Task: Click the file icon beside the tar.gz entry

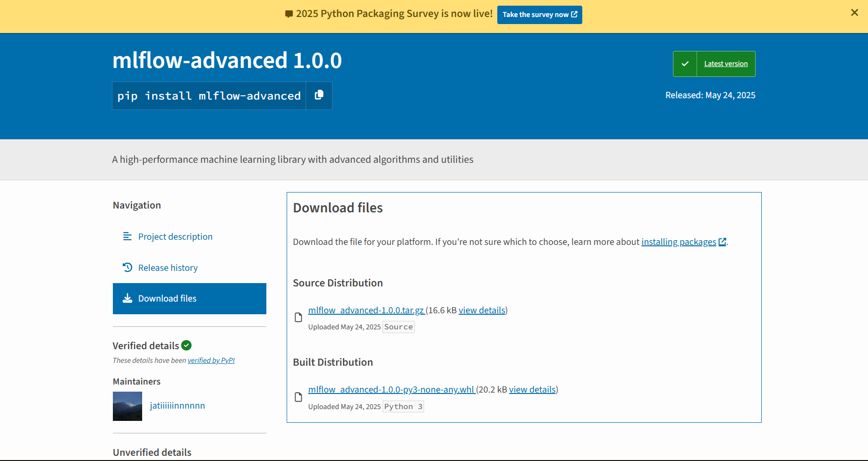Action: click(298, 318)
